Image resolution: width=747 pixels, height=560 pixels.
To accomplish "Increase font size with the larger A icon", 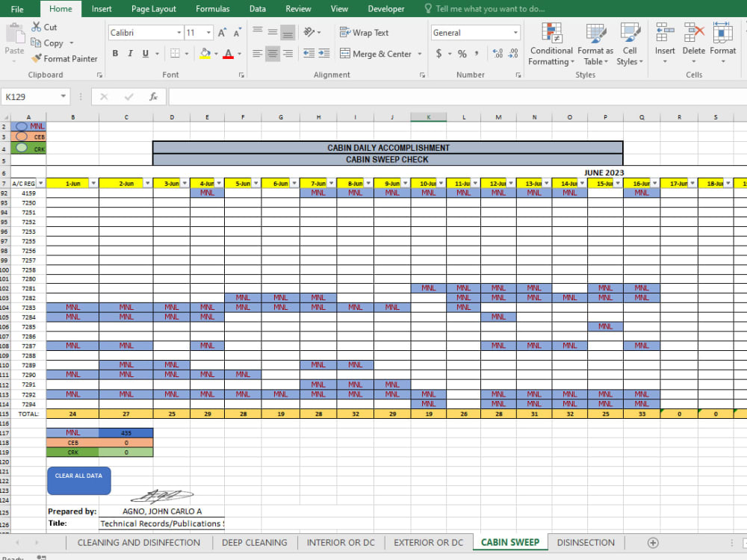I will (222, 32).
